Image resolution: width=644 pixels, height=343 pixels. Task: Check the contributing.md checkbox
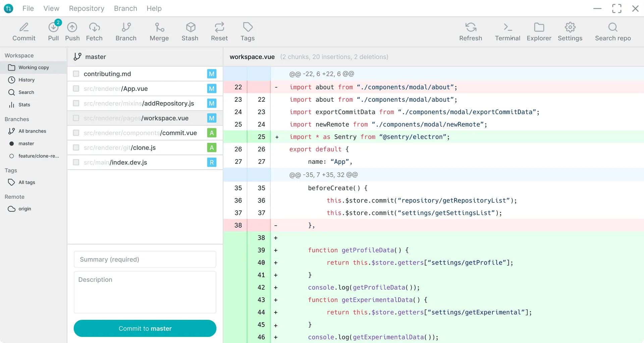76,73
